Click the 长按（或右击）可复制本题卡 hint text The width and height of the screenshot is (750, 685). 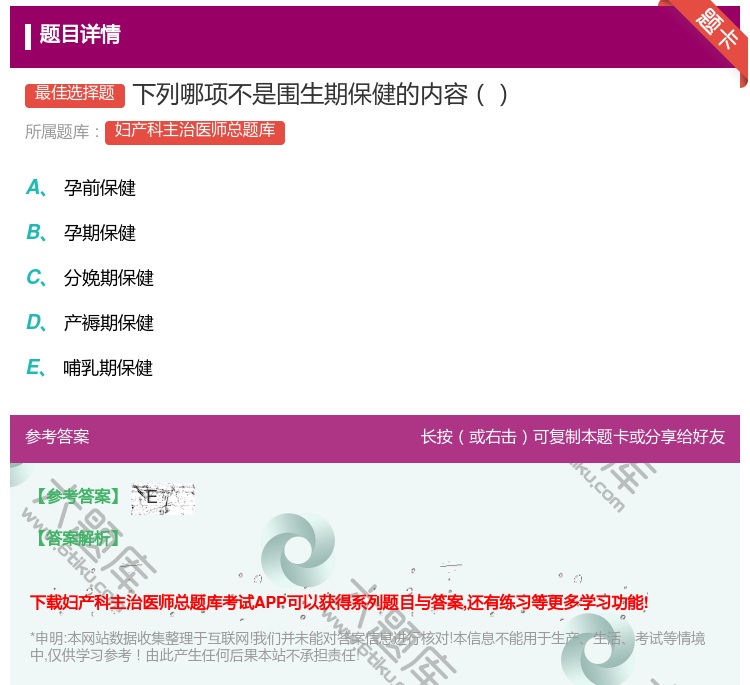pyautogui.click(x=572, y=437)
